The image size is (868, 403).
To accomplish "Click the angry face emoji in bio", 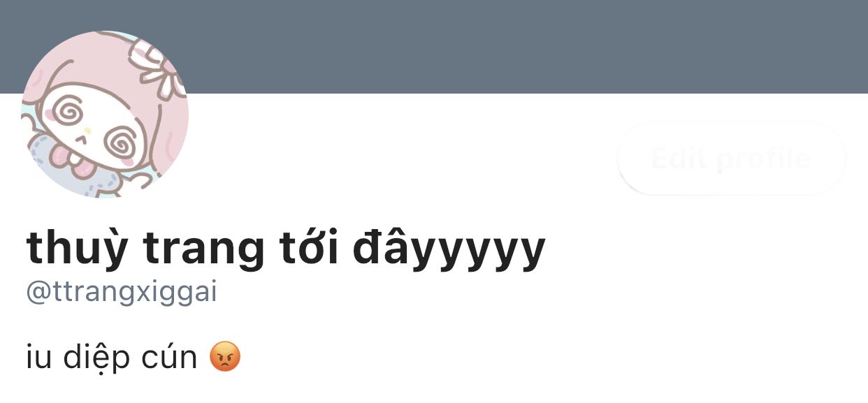I will click(225, 357).
